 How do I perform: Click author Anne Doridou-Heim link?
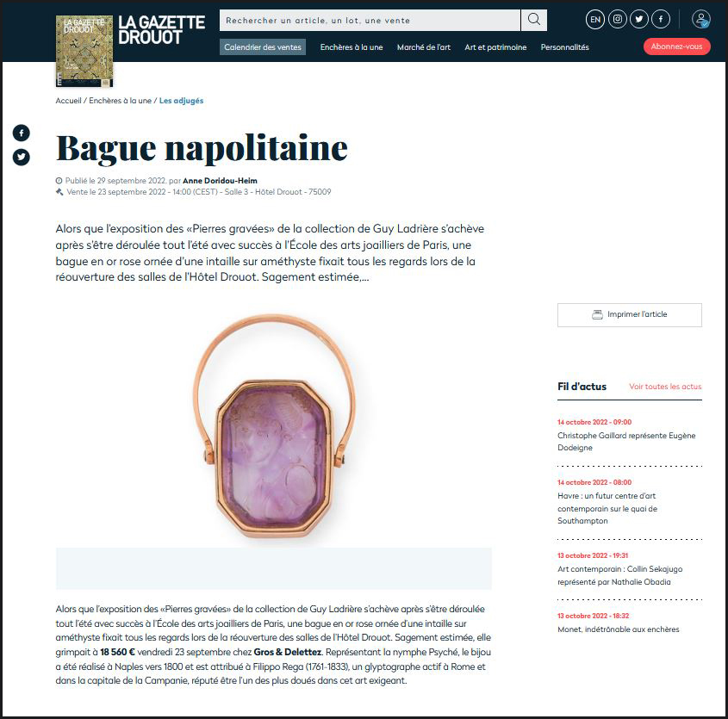[x=220, y=181]
